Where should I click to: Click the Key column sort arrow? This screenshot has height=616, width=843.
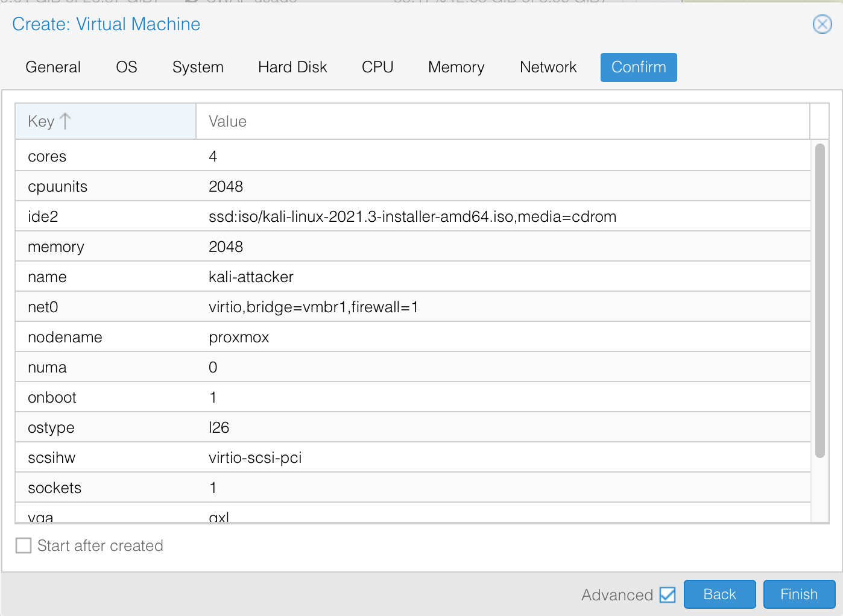tap(66, 121)
